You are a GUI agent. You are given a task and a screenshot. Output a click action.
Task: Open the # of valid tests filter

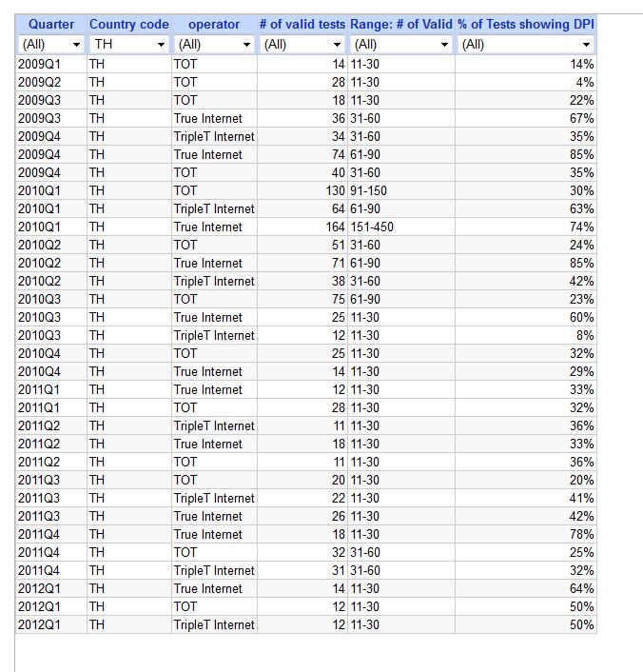click(302, 44)
